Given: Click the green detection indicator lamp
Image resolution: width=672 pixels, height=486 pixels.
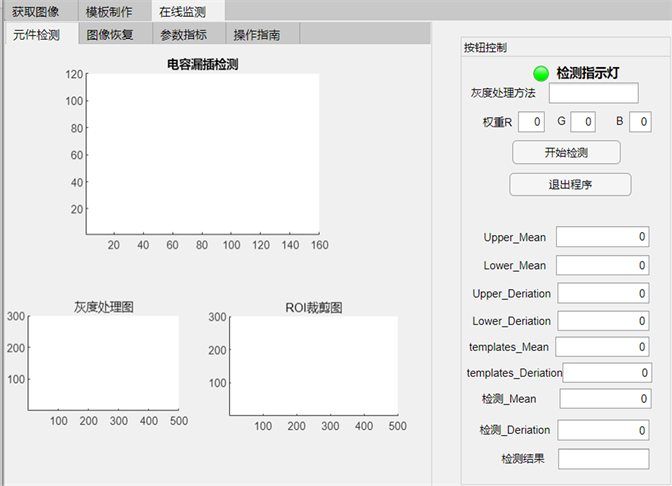Looking at the screenshot, I should coord(541,72).
